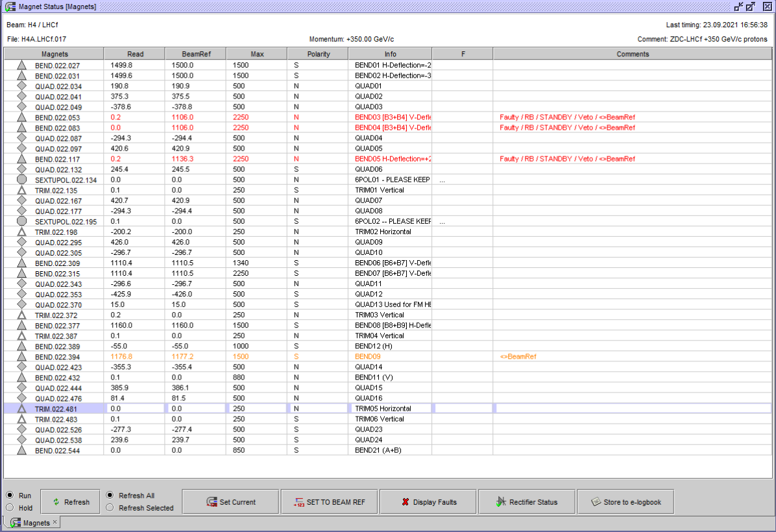Image resolution: width=776 pixels, height=532 pixels.
Task: Switch to the Magnets tab
Action: pyautogui.click(x=31, y=523)
